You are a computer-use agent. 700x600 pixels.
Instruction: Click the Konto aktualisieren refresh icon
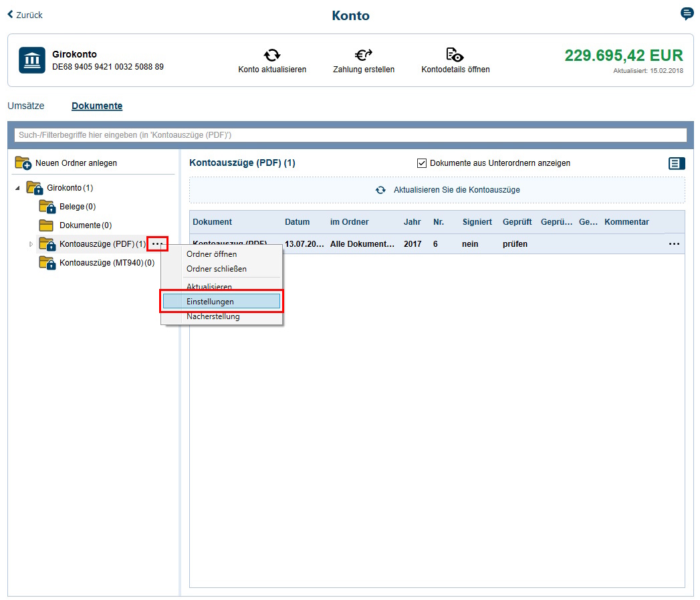pos(272,55)
